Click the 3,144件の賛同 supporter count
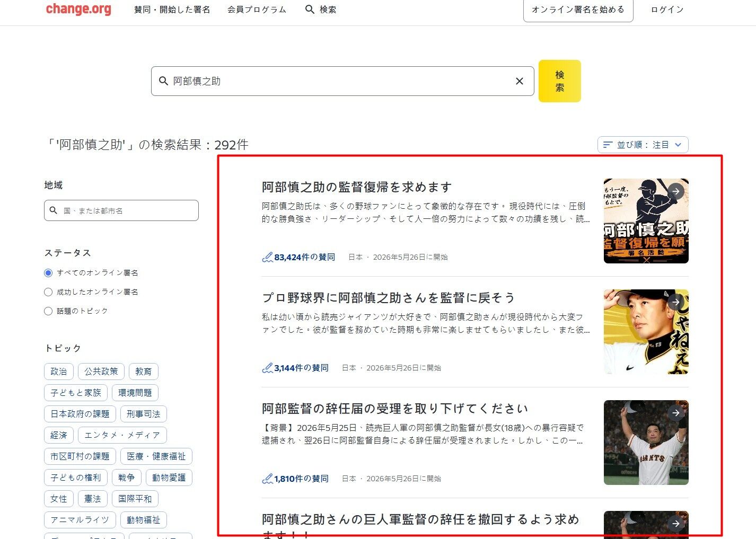Viewport: 756px width, 539px height. coord(302,368)
